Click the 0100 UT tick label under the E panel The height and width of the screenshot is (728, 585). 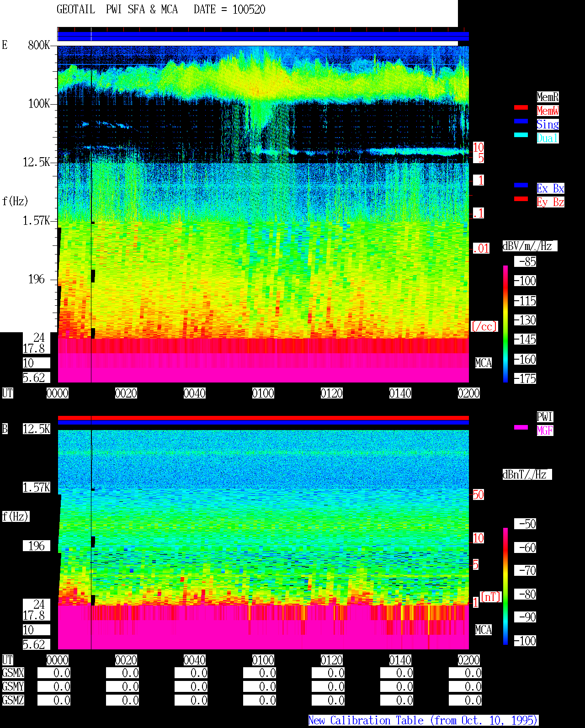tap(263, 393)
